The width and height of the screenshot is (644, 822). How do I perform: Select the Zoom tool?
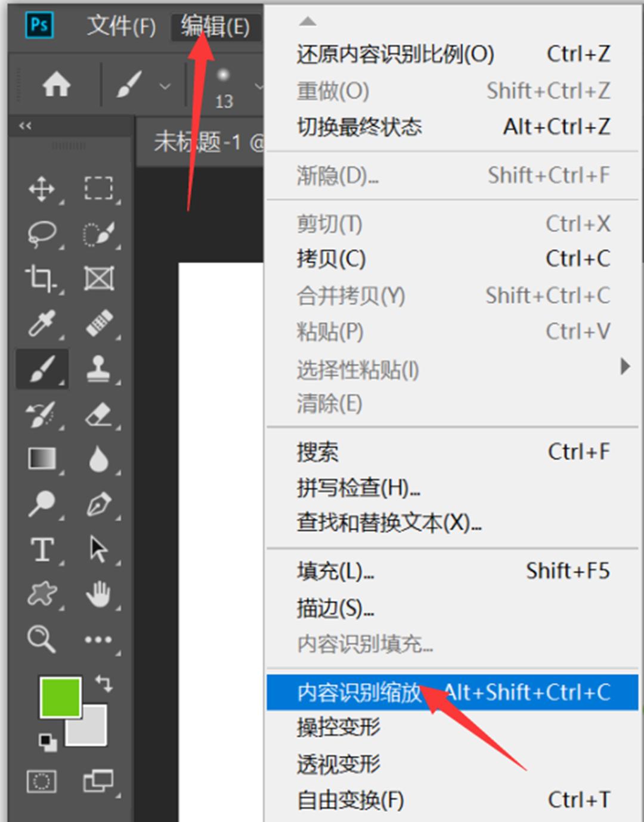tap(41, 639)
